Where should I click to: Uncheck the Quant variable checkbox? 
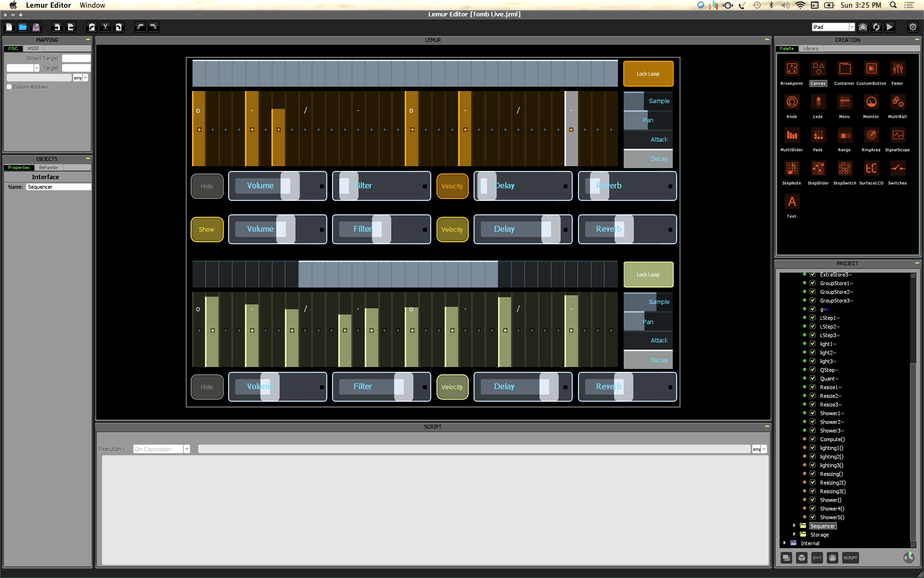point(812,379)
